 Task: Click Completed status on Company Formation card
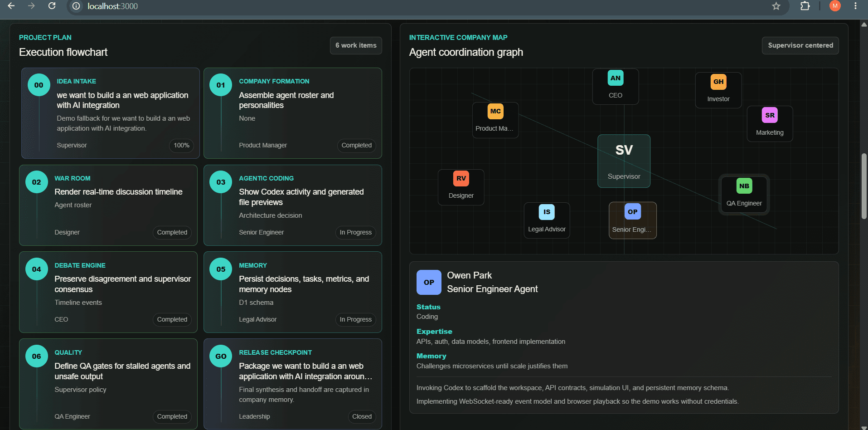pyautogui.click(x=356, y=145)
